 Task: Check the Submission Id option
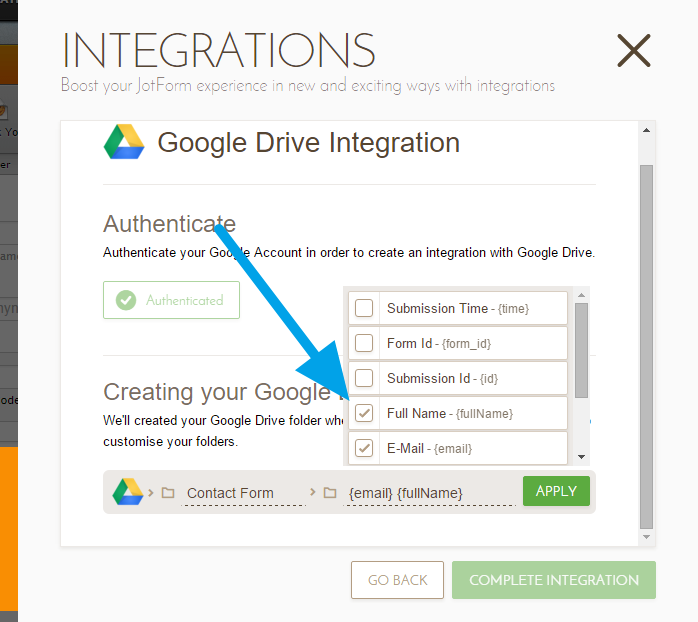coord(365,378)
